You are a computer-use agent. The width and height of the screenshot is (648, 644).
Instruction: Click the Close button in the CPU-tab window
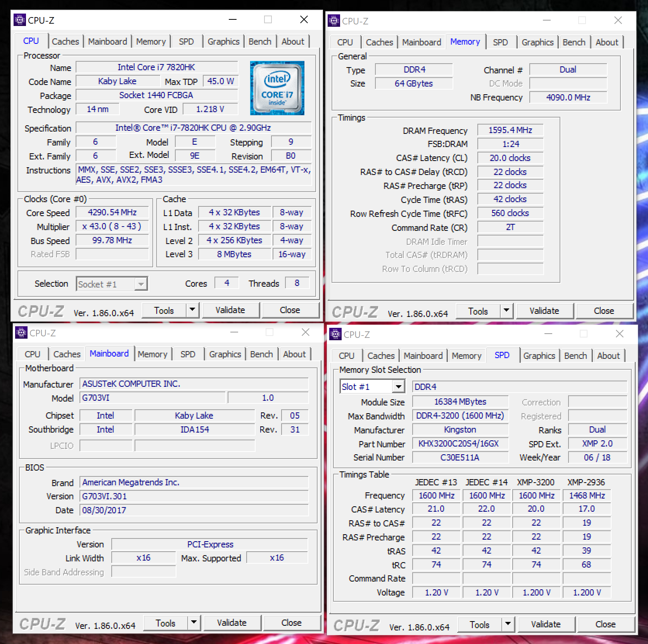pos(290,310)
